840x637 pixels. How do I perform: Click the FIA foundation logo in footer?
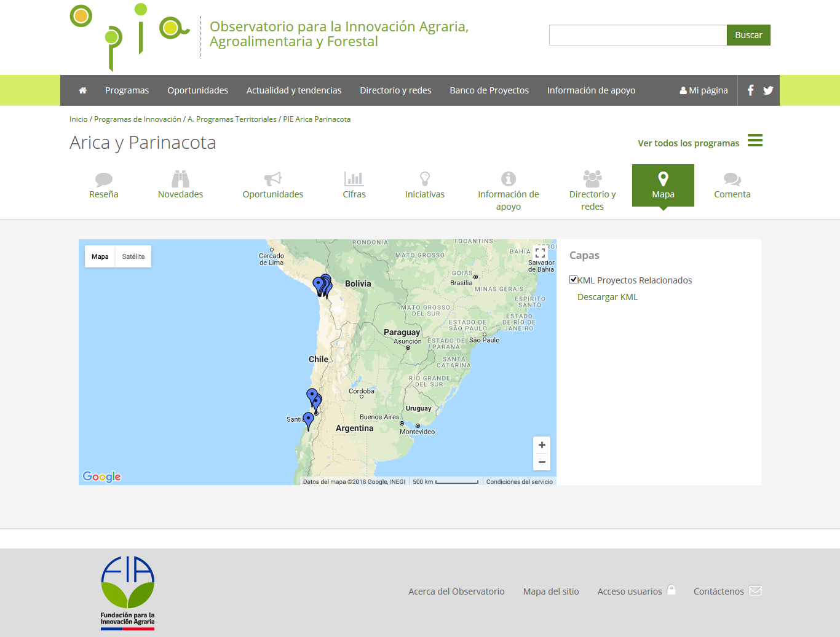[x=128, y=593]
